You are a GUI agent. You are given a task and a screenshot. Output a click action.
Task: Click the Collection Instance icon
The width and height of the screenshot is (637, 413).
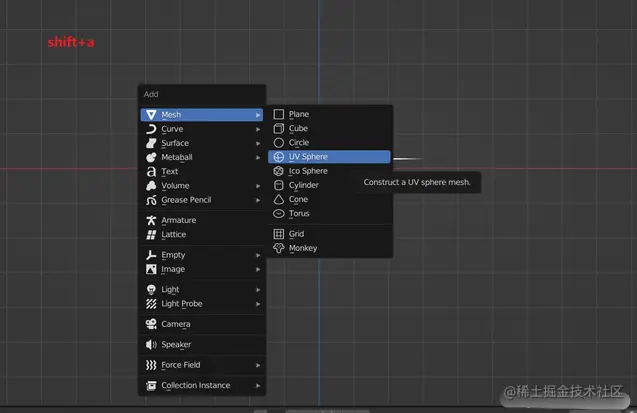click(151, 385)
